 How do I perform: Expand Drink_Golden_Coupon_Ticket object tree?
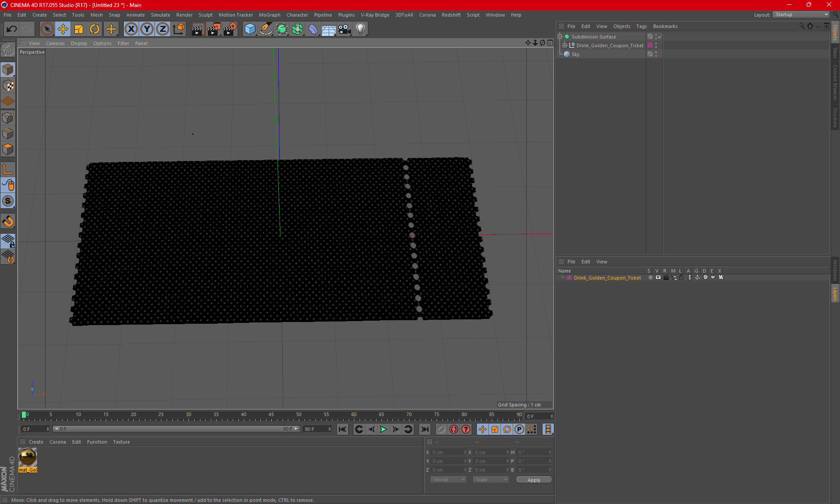(x=565, y=45)
